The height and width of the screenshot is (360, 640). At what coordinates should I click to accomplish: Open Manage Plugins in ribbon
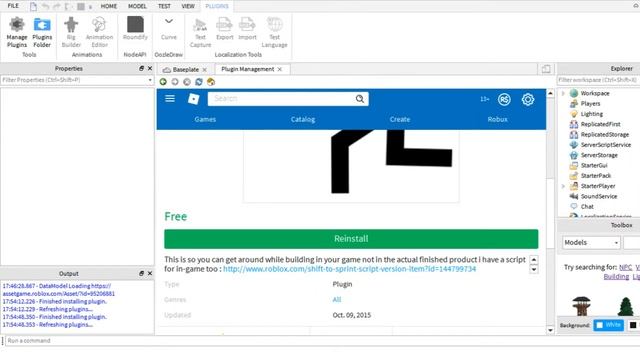tap(17, 32)
